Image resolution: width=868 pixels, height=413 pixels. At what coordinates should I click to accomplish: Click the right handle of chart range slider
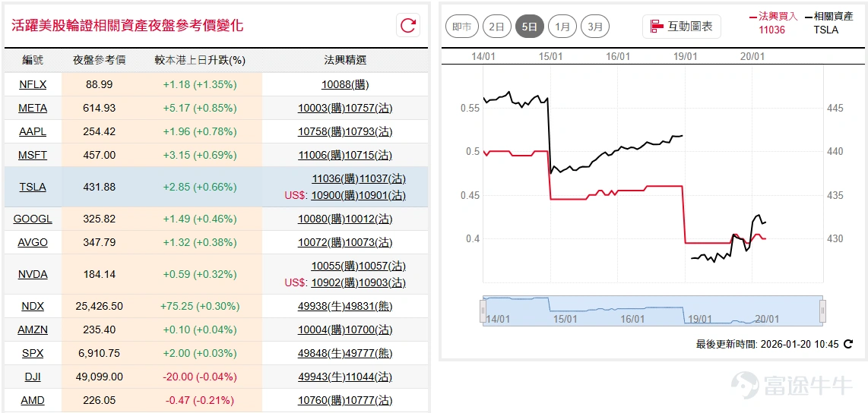click(x=822, y=311)
